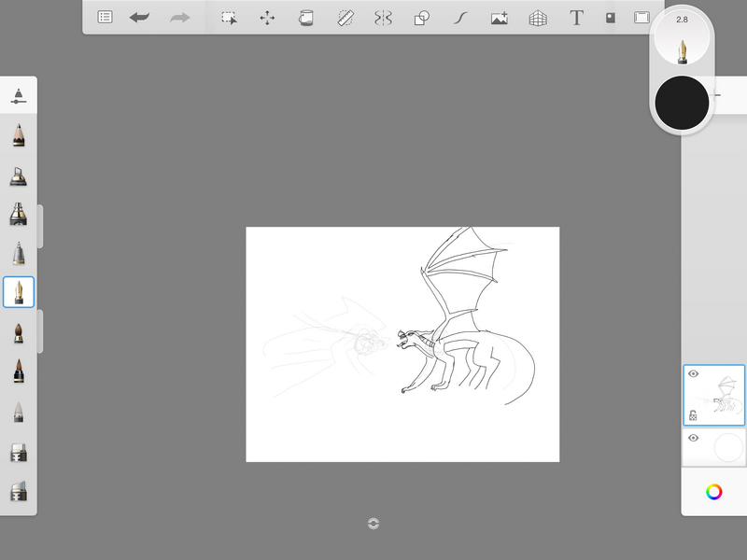Image resolution: width=747 pixels, height=560 pixels.
Task: Open the perspective grid tool
Action: pos(538,18)
